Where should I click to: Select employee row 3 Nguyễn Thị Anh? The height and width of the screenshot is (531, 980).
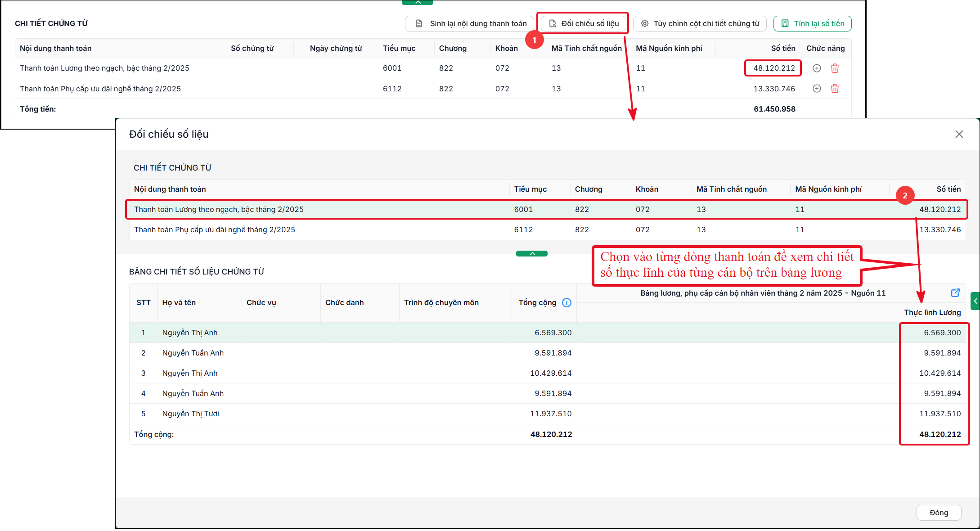tap(547, 373)
